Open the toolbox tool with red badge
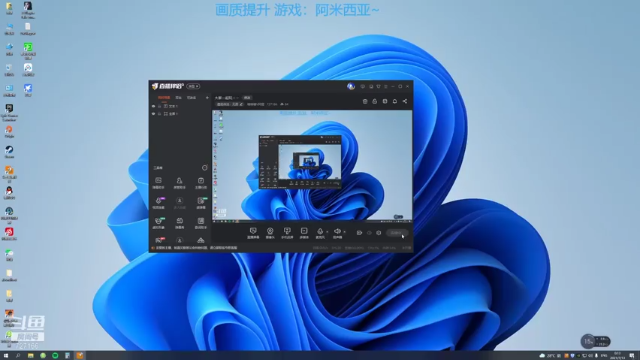640x360 pixels. click(x=158, y=240)
